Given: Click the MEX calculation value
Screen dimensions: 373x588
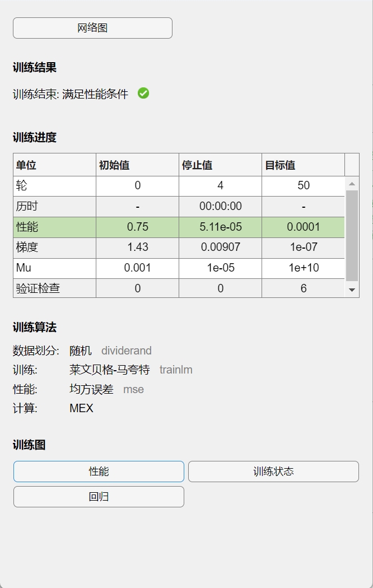Looking at the screenshot, I should point(81,408).
